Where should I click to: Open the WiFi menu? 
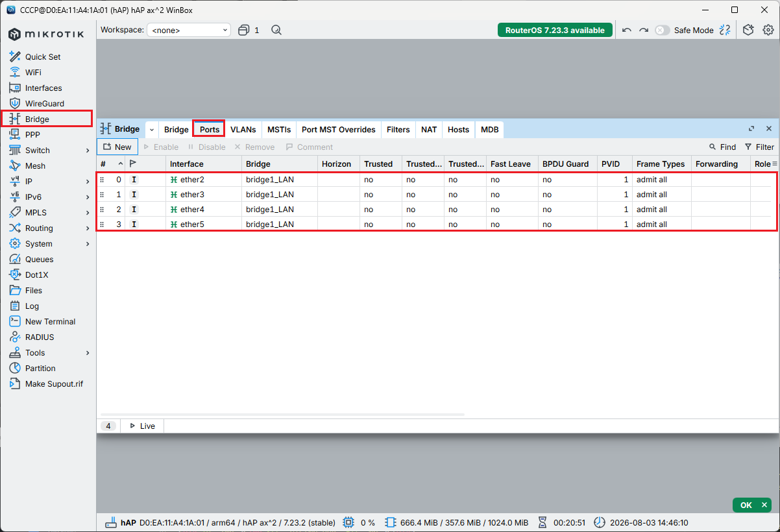(x=33, y=73)
